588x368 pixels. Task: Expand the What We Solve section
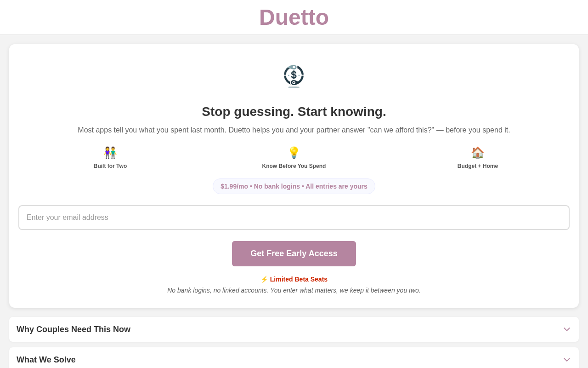(x=46, y=360)
